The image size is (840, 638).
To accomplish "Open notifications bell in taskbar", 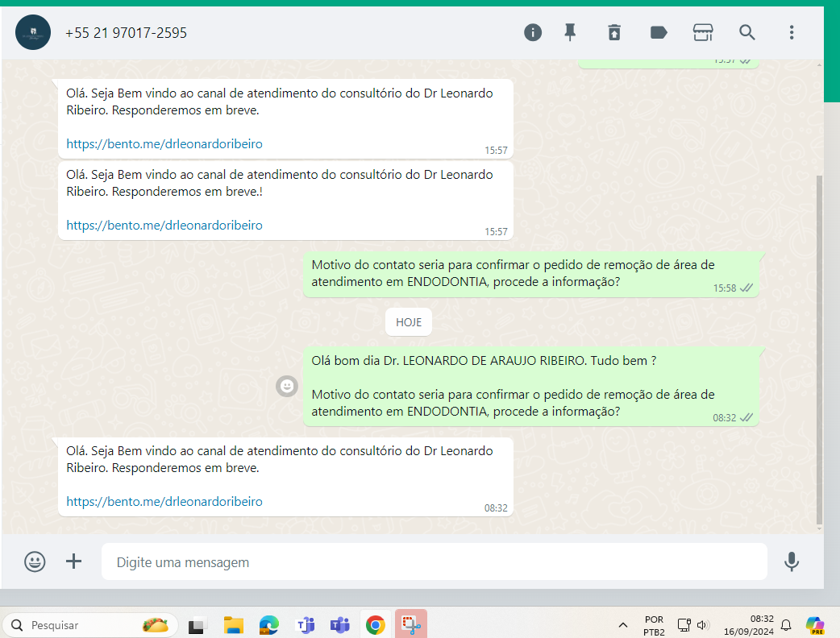I will (x=786, y=625).
